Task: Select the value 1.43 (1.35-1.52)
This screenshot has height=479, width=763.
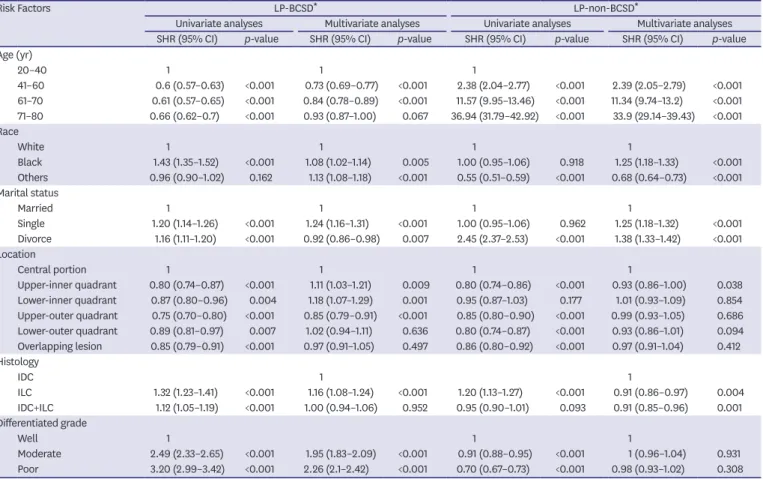Action: [186, 162]
